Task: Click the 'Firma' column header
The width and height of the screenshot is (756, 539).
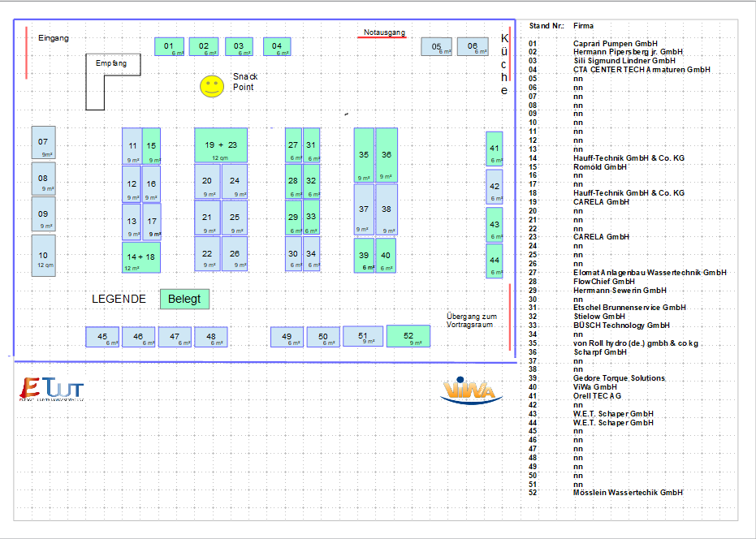Action: coord(583,26)
